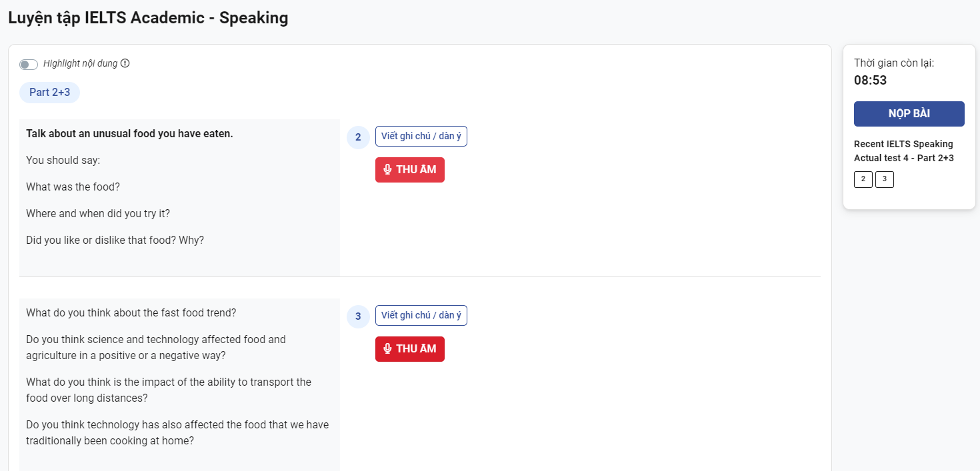Start THU ÂM recording for question 2
The width and height of the screenshot is (980, 471).
[x=410, y=170]
